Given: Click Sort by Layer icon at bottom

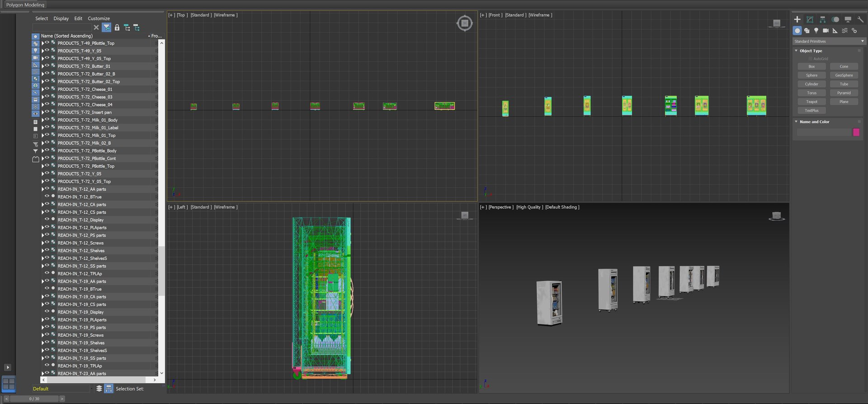Looking at the screenshot, I should pos(99,389).
